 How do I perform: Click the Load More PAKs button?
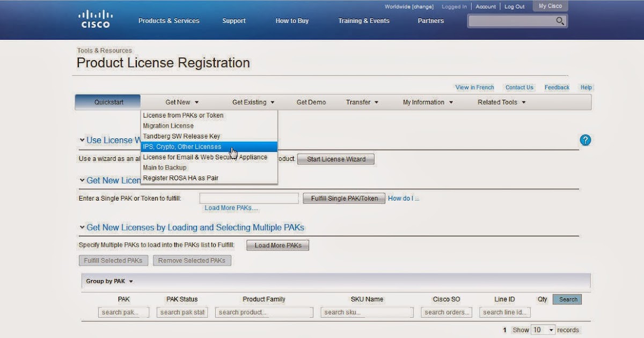point(278,245)
